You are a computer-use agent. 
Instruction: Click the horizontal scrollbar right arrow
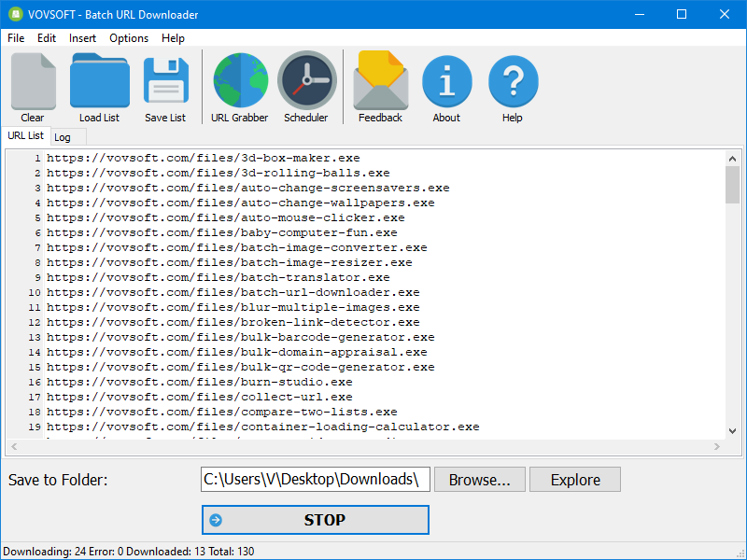[x=717, y=446]
